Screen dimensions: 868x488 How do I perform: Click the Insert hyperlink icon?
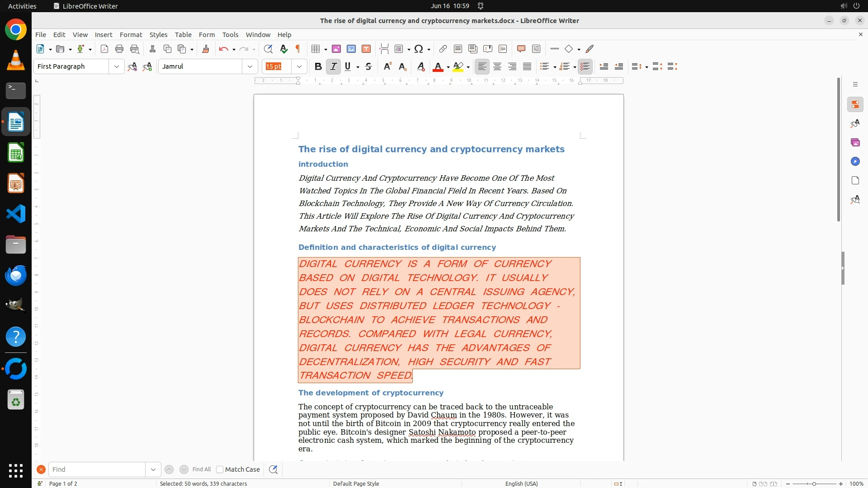pyautogui.click(x=443, y=49)
